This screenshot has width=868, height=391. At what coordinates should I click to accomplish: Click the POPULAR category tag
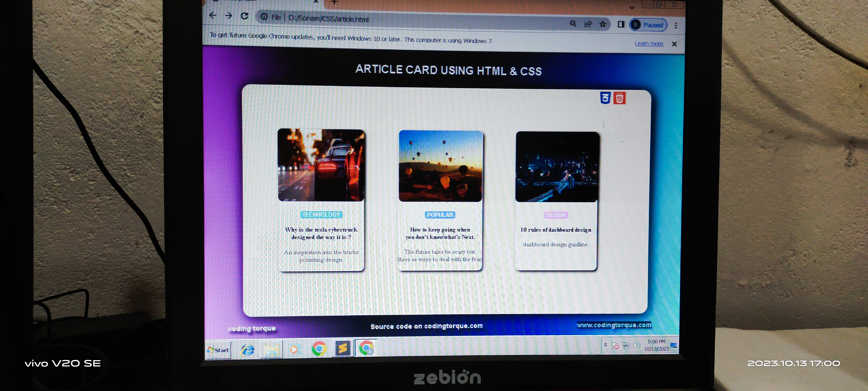pyautogui.click(x=440, y=215)
